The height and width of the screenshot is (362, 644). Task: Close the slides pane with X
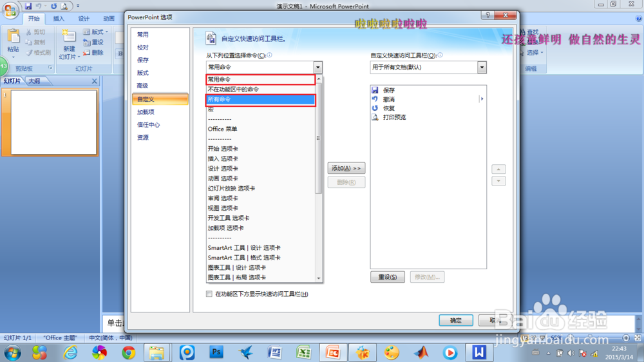pos(95,81)
